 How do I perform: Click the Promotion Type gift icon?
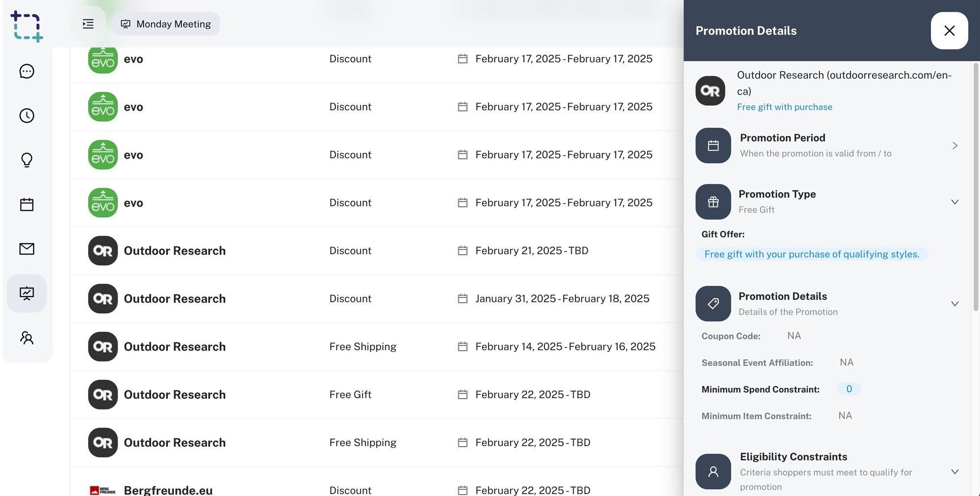[x=713, y=202]
